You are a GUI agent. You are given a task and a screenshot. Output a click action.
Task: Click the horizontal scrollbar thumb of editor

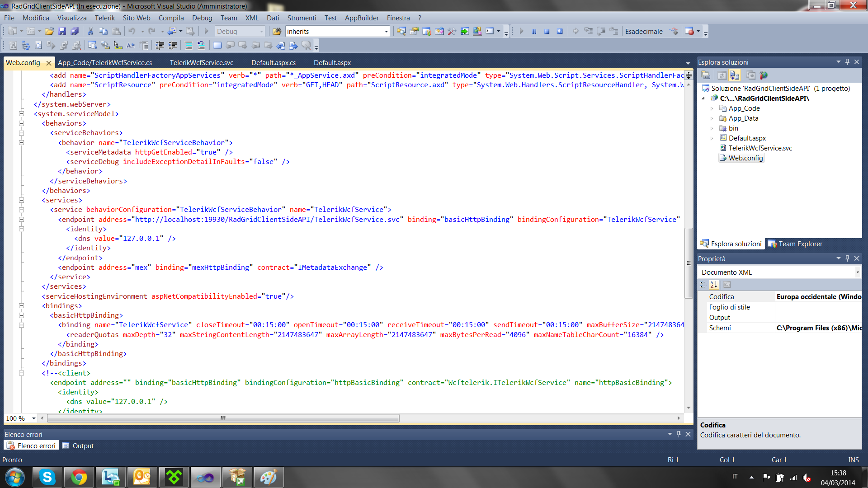pyautogui.click(x=223, y=418)
